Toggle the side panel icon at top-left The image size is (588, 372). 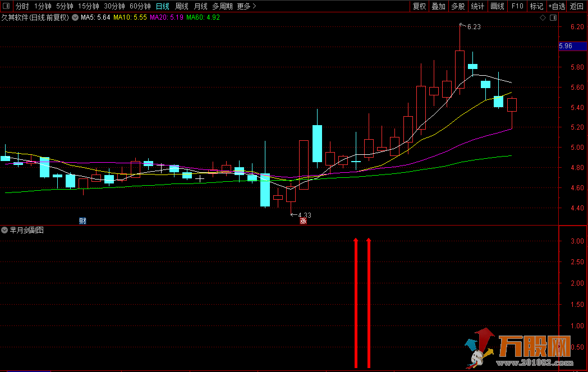click(6, 6)
